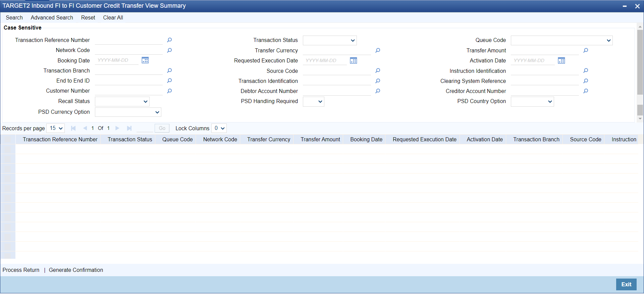Click the Requested Execution Date input field
644x294 pixels.
pyautogui.click(x=325, y=60)
